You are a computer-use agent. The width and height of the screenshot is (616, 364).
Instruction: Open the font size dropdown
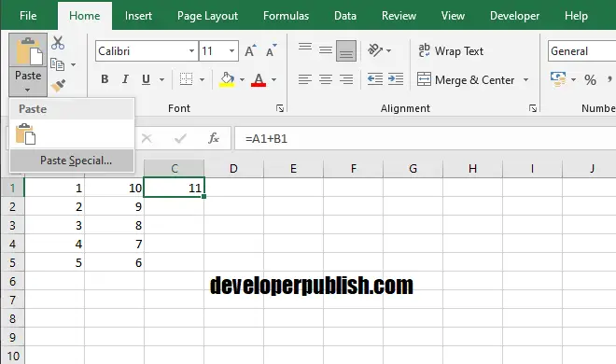tap(231, 51)
